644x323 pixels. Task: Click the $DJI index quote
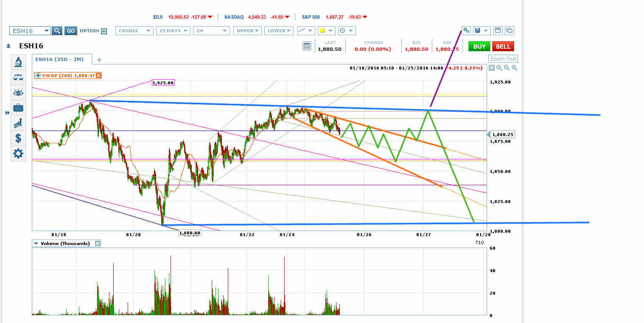click(183, 17)
